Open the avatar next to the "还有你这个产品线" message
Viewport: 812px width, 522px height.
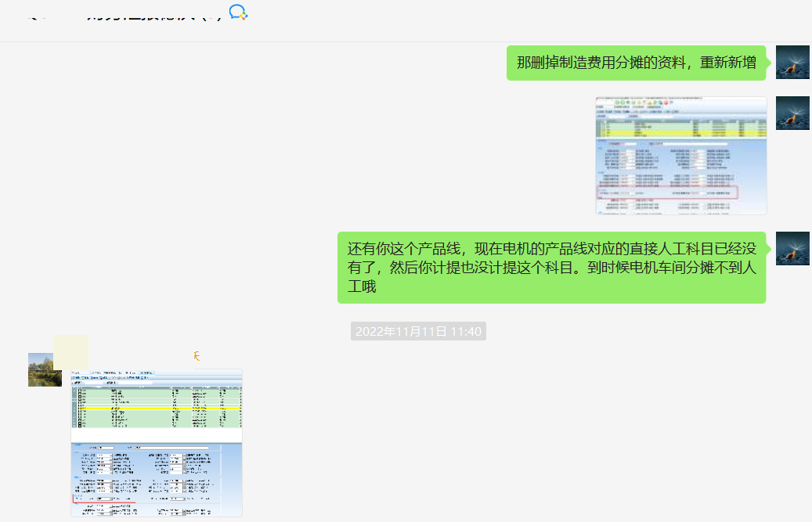coord(792,249)
